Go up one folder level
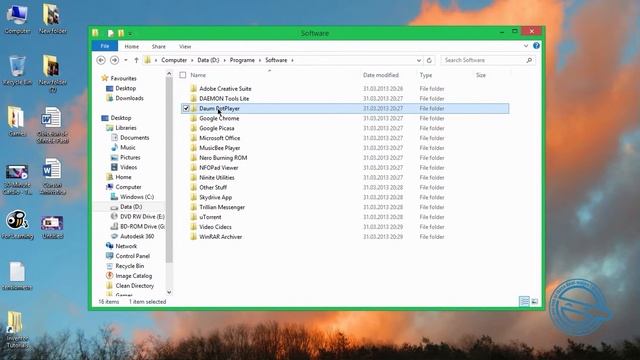640x360 pixels. click(136, 60)
